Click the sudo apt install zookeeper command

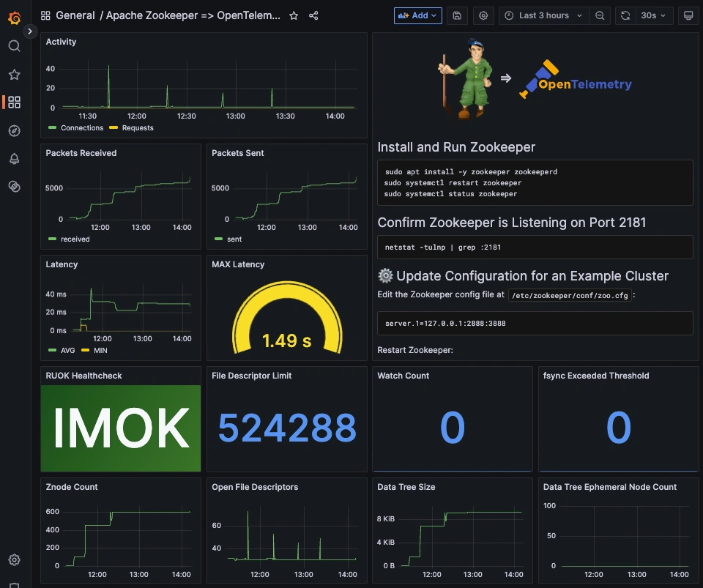(x=471, y=171)
